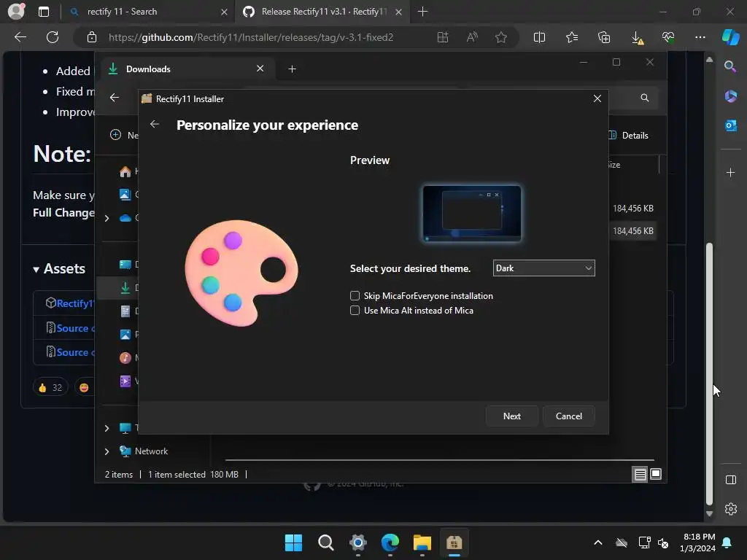Switch File Explorer to large icons view
Screen dimensions: 747x560
[656, 474]
